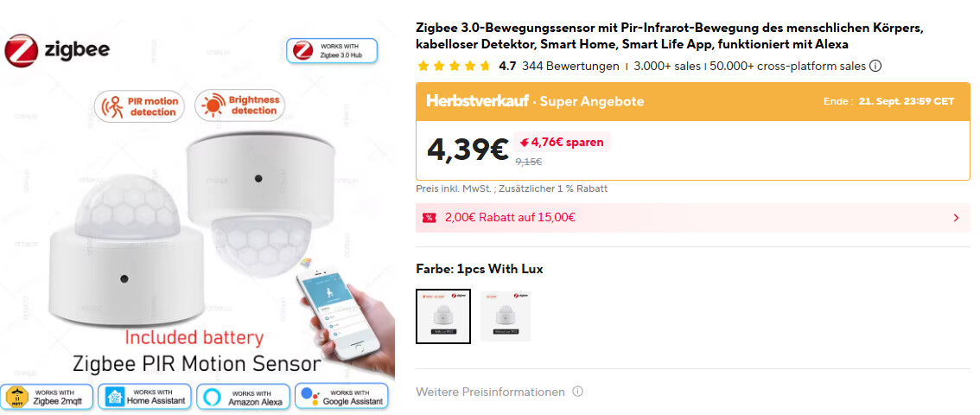Click the Works with Zigbee 3.0 Hub badge
The image size is (980, 415).
[x=332, y=51]
